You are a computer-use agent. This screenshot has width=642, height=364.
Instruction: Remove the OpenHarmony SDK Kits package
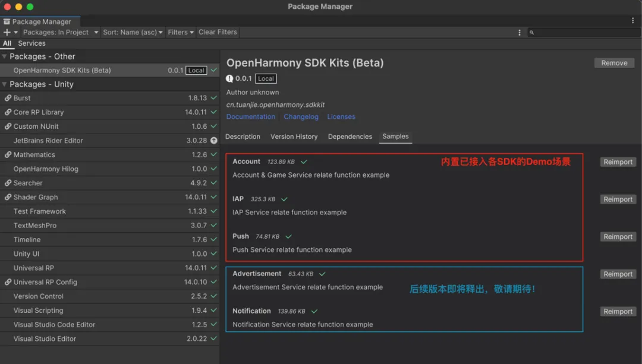point(614,63)
